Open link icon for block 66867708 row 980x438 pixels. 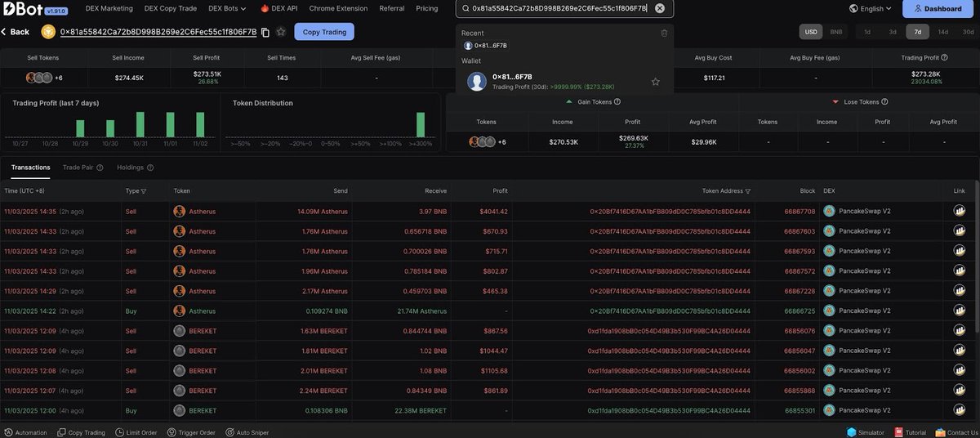(x=960, y=211)
